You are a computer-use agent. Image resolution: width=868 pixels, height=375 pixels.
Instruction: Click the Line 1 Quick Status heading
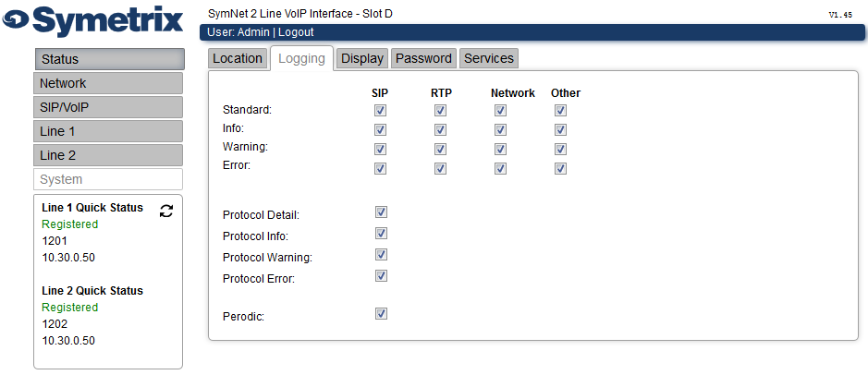coord(92,208)
